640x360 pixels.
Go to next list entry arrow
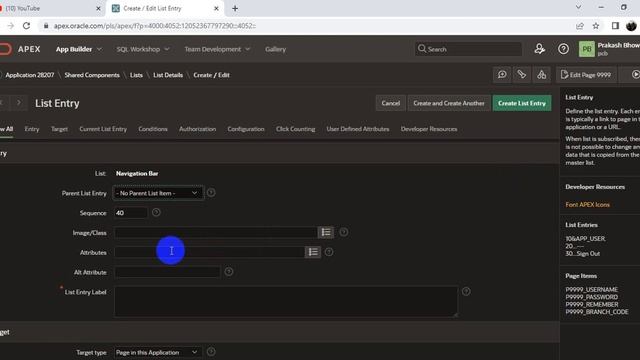(19, 103)
